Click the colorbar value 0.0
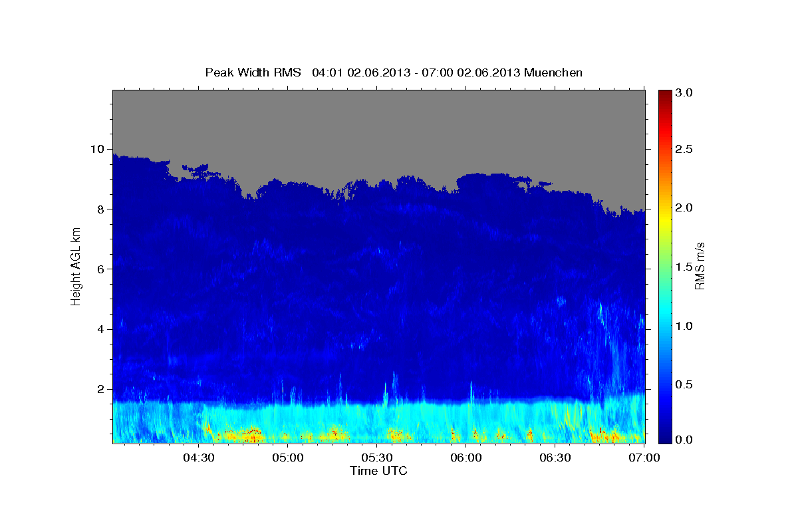 (684, 440)
